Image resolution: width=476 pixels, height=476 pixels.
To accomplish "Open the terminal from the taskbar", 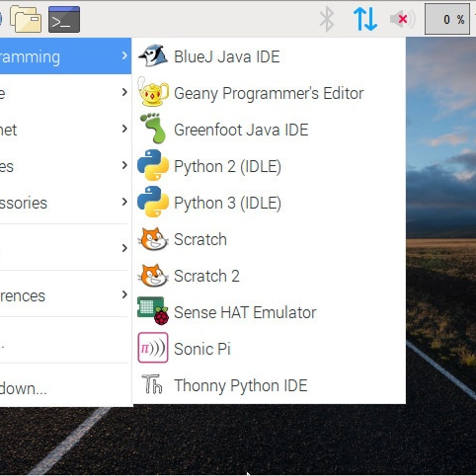I will [x=64, y=19].
